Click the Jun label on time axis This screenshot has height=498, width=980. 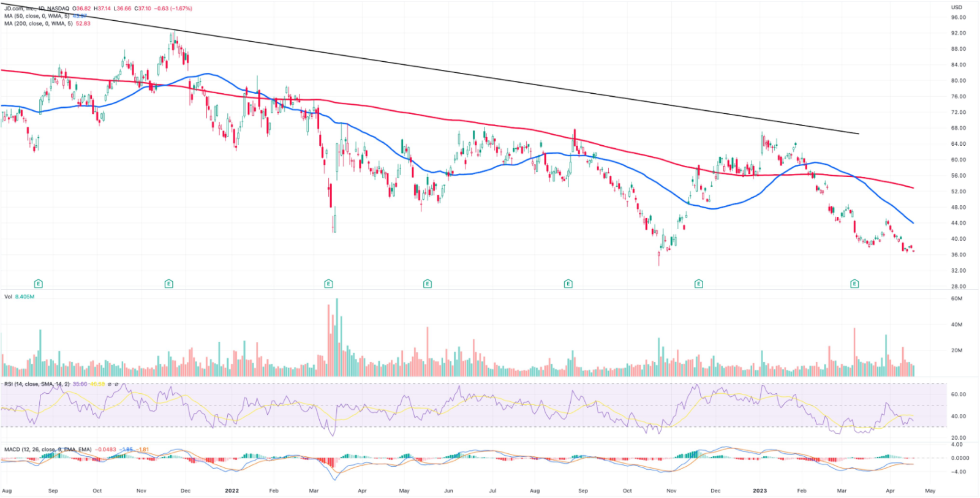448,491
